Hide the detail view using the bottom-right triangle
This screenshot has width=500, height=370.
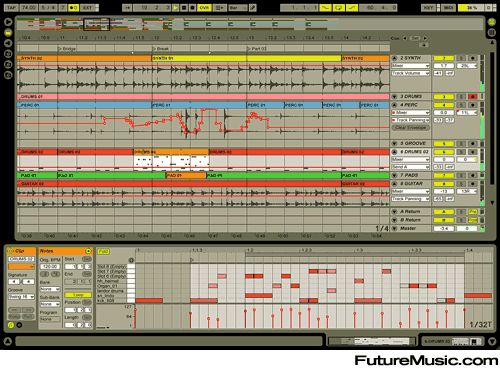coord(492,341)
